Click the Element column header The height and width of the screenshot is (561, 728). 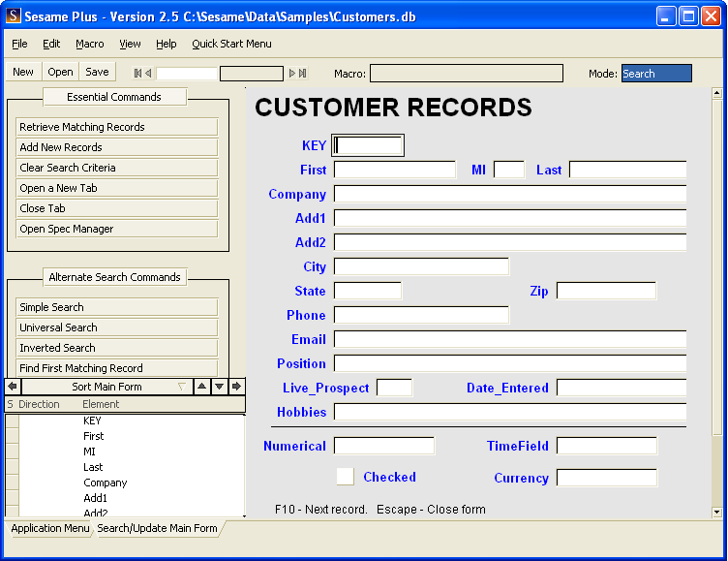click(101, 404)
